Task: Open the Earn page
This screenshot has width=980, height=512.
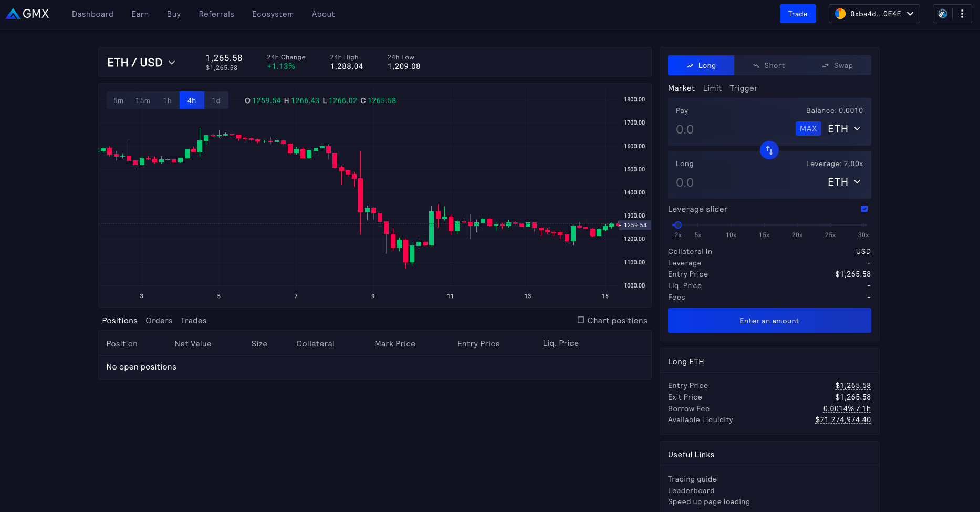Action: click(x=140, y=14)
